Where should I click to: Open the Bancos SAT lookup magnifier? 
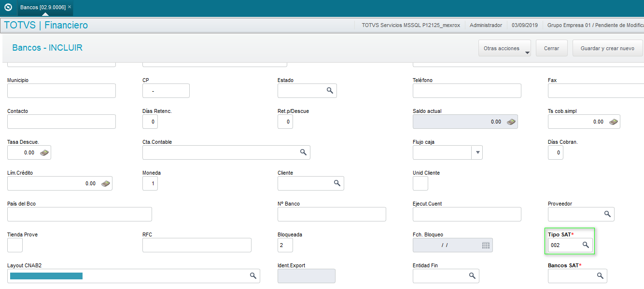600,276
